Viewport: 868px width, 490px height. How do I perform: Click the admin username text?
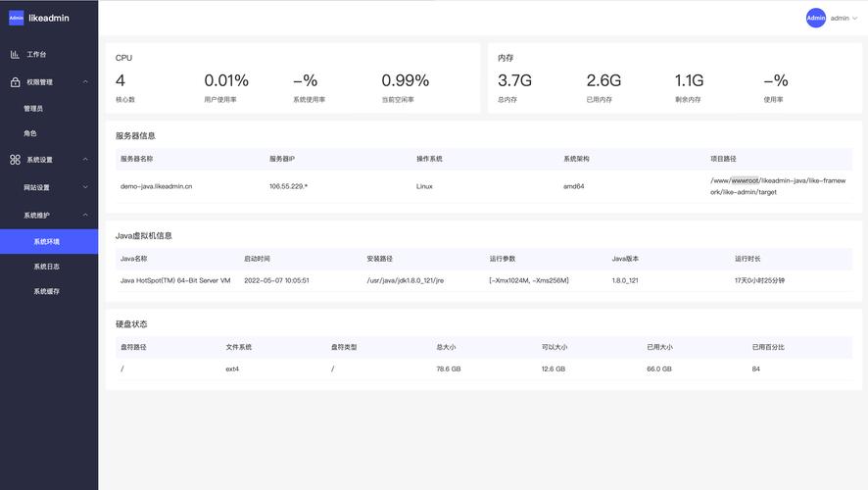tap(840, 19)
